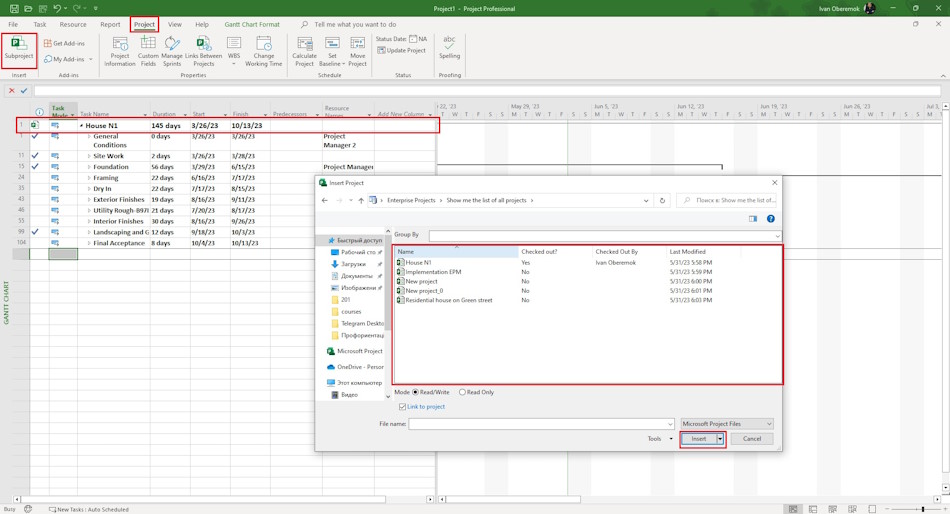Select House N1 project in the list
Viewport: 950px width, 514px height.
coord(419,263)
